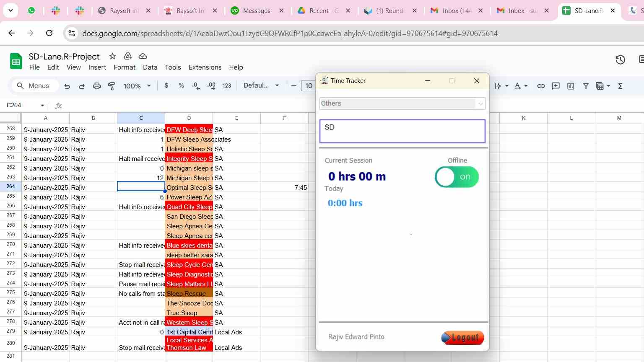Click the document title SD-Lane.R-Project
Viewport: 644px width, 362px height.
coord(64,57)
